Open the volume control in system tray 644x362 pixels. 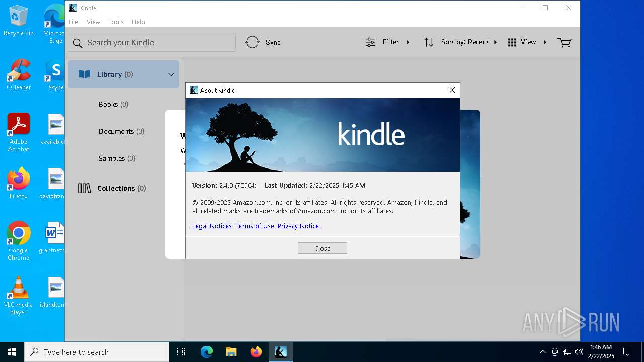tap(579, 352)
